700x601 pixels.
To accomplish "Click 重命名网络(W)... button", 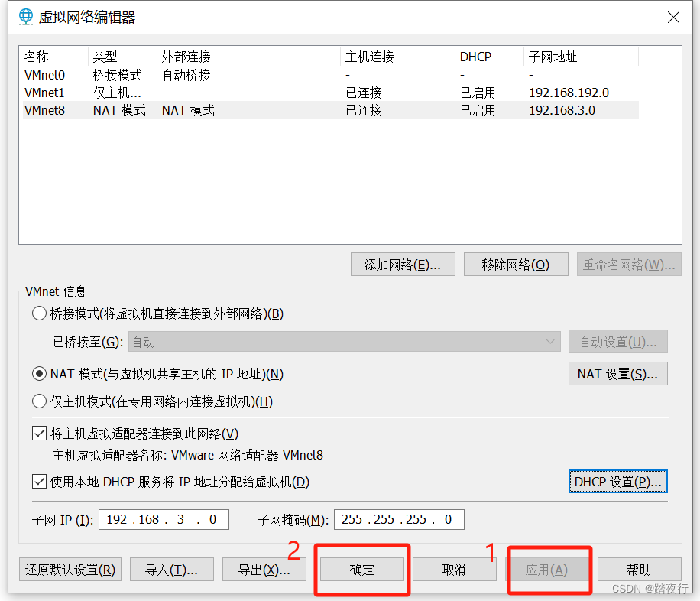I will [629, 265].
